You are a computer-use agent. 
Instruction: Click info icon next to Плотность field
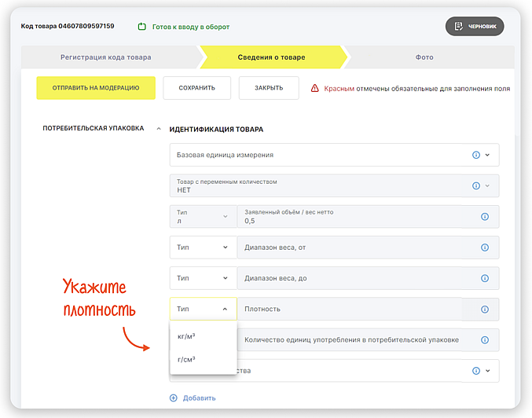[x=484, y=309]
